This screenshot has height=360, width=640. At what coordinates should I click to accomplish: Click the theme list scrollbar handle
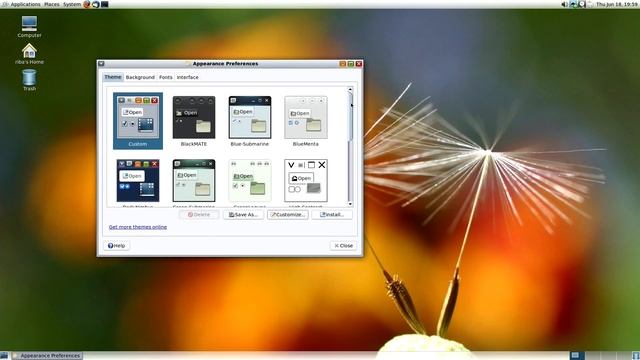click(350, 118)
